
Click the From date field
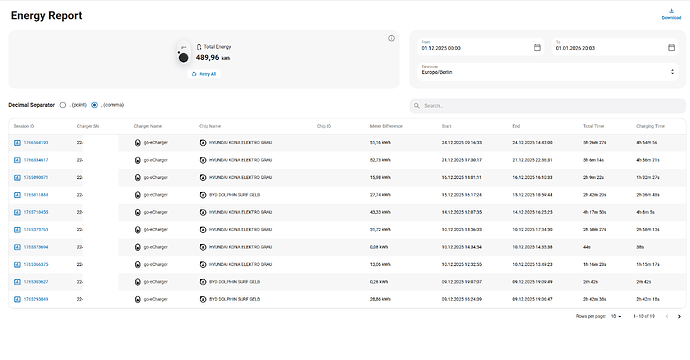pos(481,47)
